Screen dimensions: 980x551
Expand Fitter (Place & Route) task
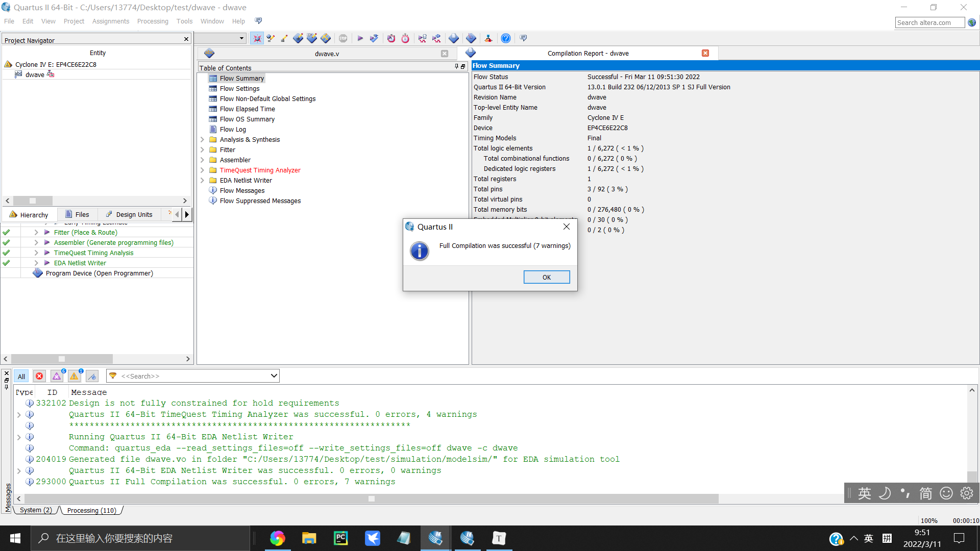pos(36,232)
